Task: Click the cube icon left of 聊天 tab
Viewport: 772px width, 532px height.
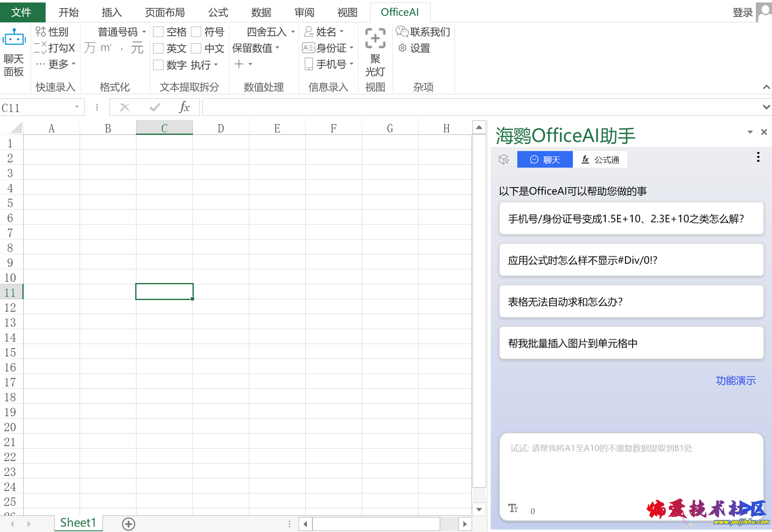Action: coord(504,160)
